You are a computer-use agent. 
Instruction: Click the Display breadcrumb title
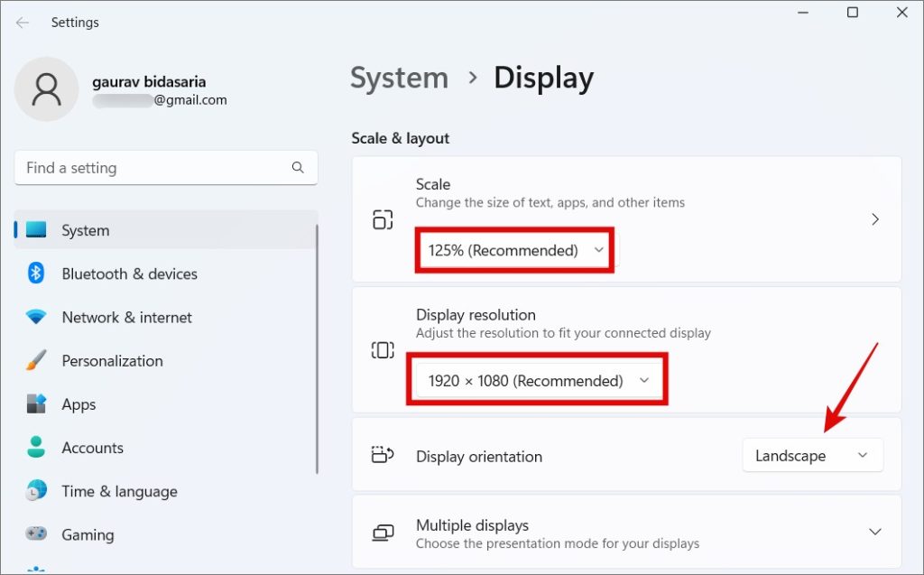point(543,79)
